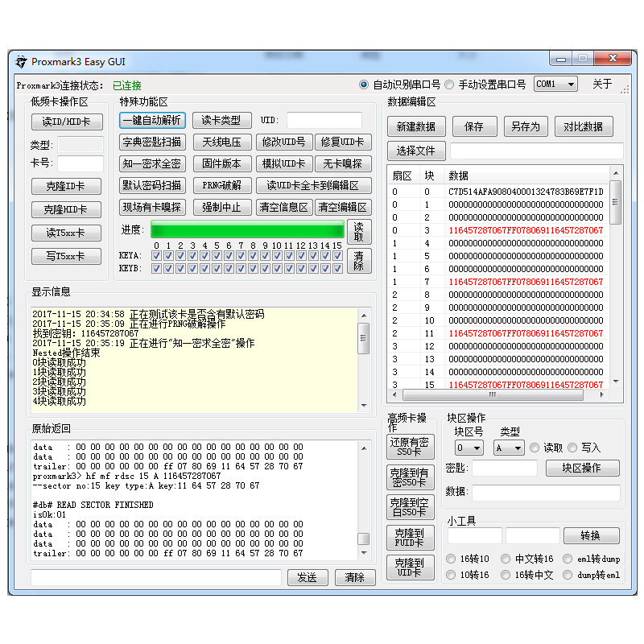
Task: Toggle KEYA checkbox for sector 15
Action: tap(337, 256)
